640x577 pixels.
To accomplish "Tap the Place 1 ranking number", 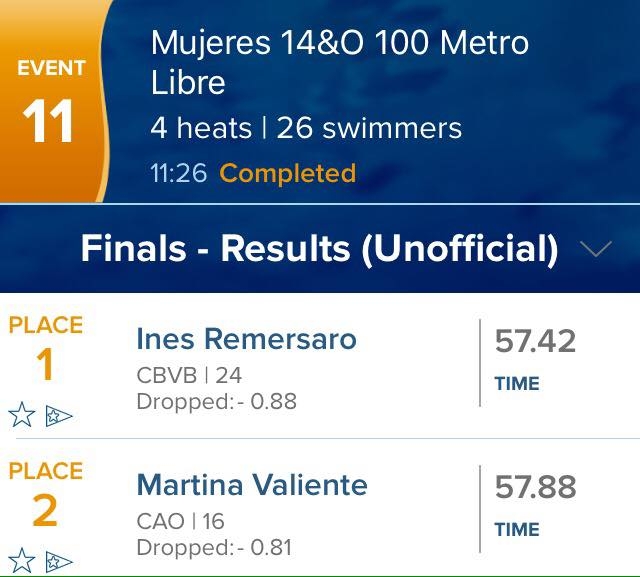I will (x=45, y=364).
